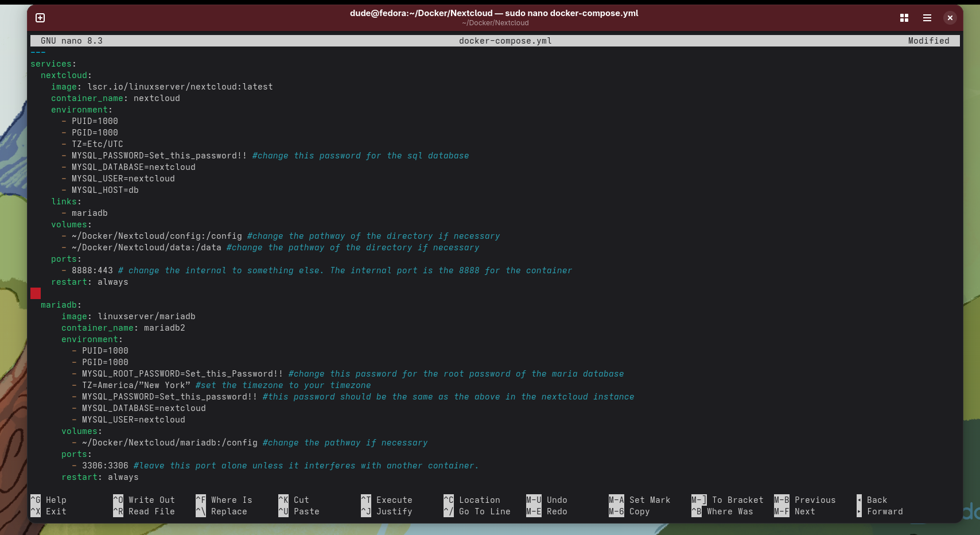Click the lscr.io/linuxserver/nextcloud:latest image value

pyautogui.click(x=180, y=87)
